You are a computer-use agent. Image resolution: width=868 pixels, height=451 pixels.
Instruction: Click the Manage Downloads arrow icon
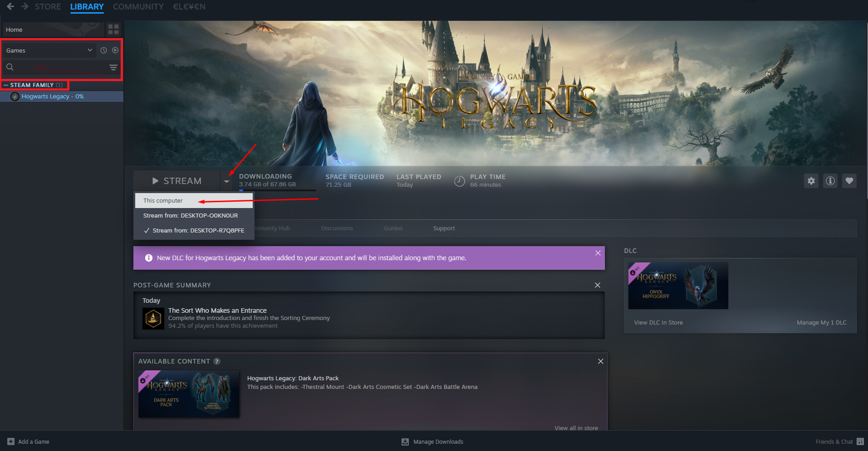405,441
